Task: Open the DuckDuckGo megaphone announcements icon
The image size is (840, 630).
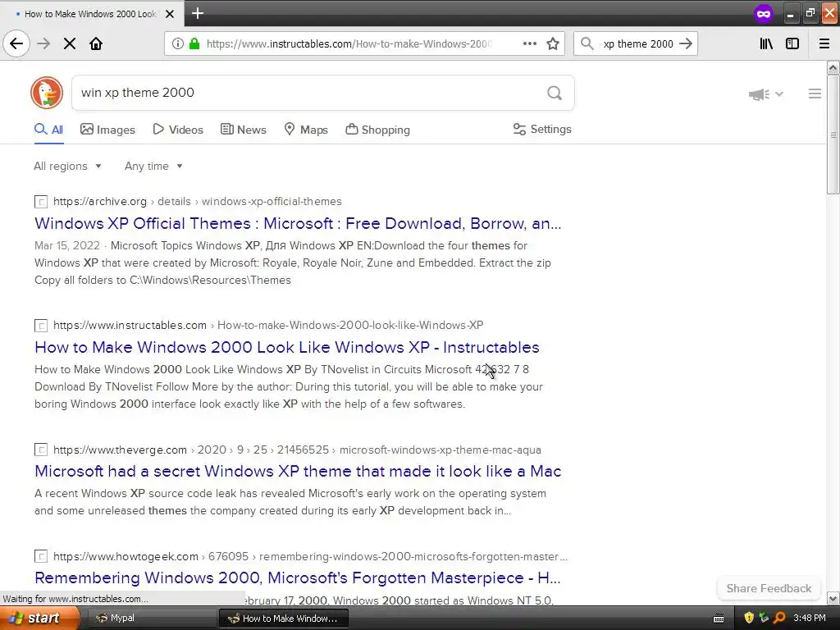Action: click(x=759, y=94)
